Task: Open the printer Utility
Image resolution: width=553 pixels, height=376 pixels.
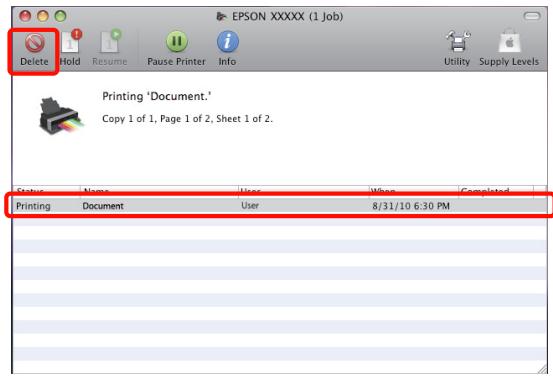Action: (x=457, y=49)
